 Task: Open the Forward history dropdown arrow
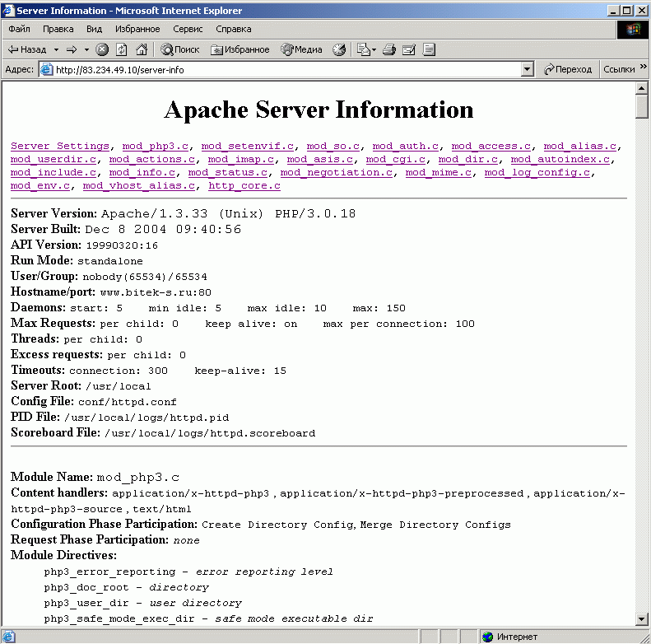coord(86,50)
